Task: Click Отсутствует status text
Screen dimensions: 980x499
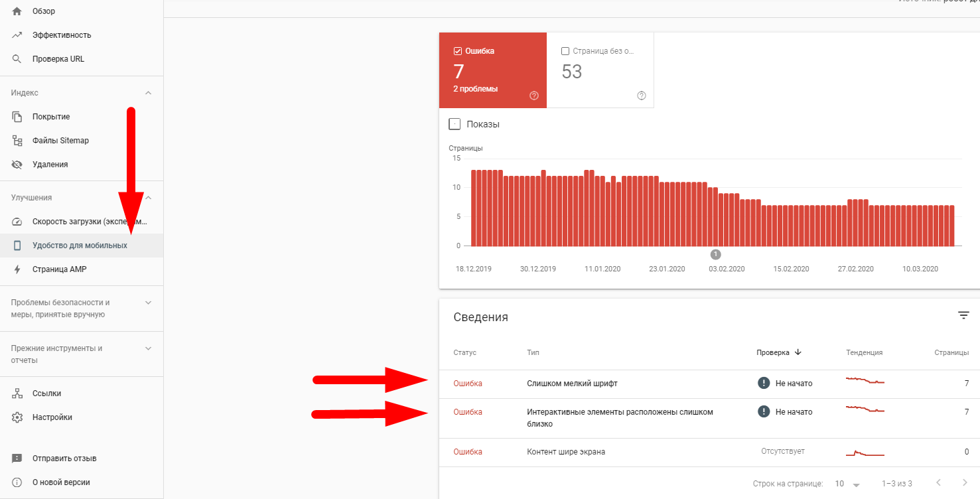Action: point(783,451)
